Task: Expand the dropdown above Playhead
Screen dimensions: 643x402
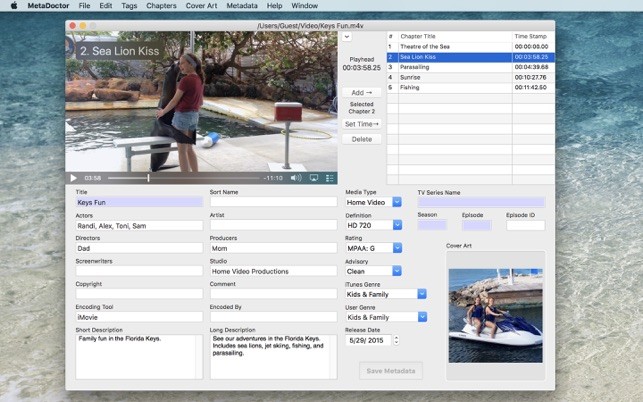Action: 347,36
